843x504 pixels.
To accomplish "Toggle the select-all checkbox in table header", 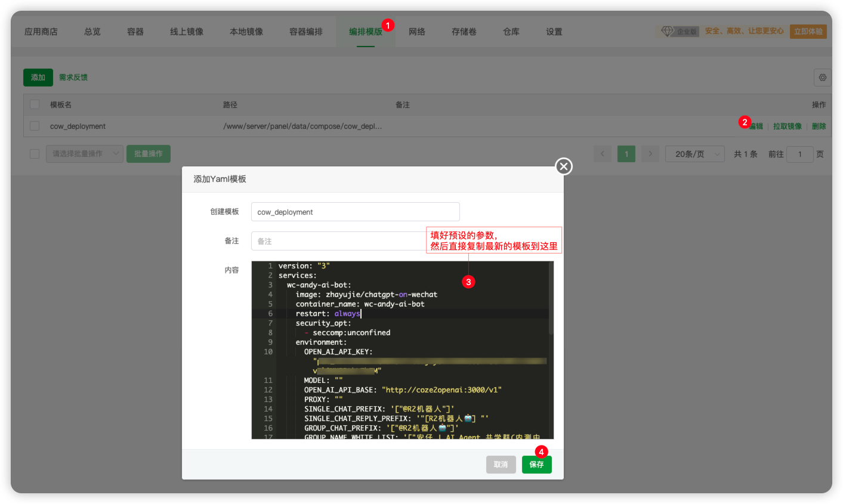I will [x=35, y=104].
